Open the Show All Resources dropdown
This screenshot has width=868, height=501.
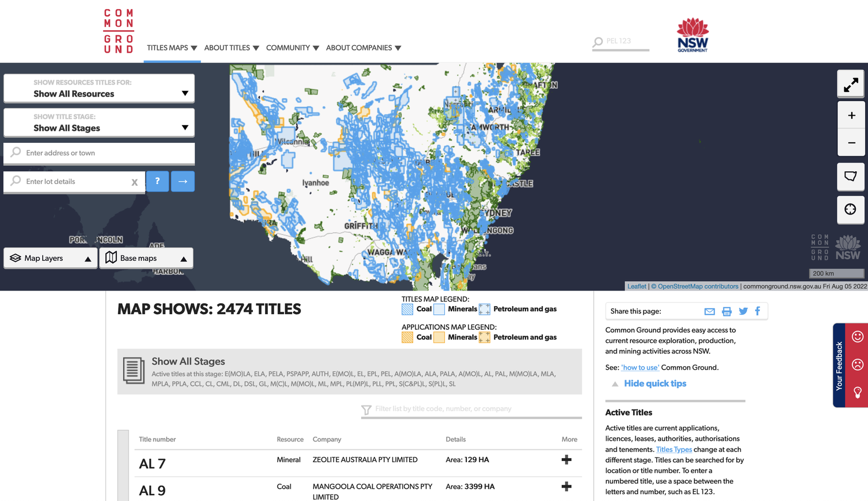pos(98,88)
